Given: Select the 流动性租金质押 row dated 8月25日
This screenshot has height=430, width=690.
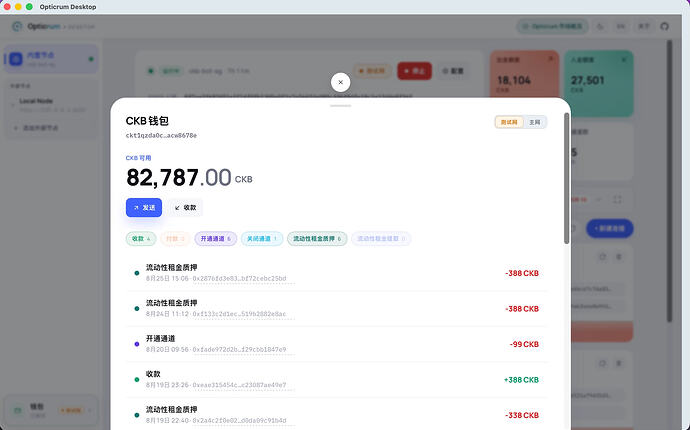Looking at the screenshot, I should pyautogui.click(x=337, y=273).
